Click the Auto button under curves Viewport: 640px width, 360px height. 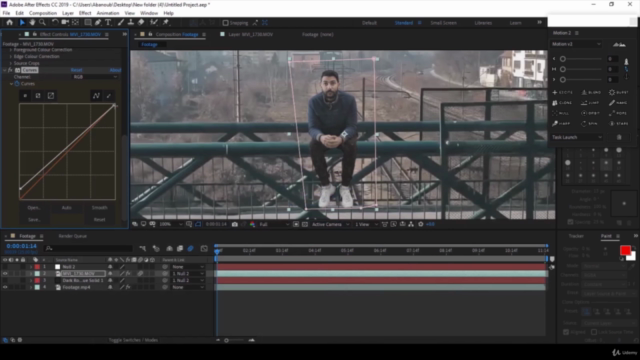[x=67, y=208]
